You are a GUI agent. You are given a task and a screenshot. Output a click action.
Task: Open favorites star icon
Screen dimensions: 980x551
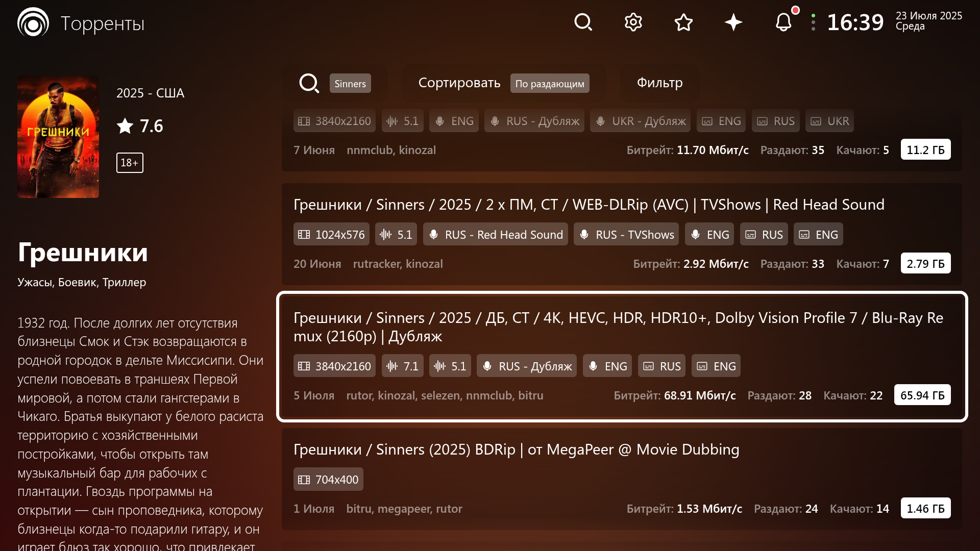(x=683, y=22)
